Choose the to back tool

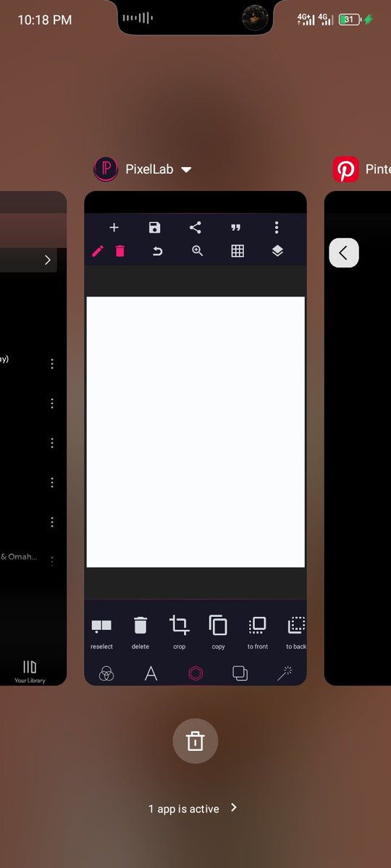(296, 632)
